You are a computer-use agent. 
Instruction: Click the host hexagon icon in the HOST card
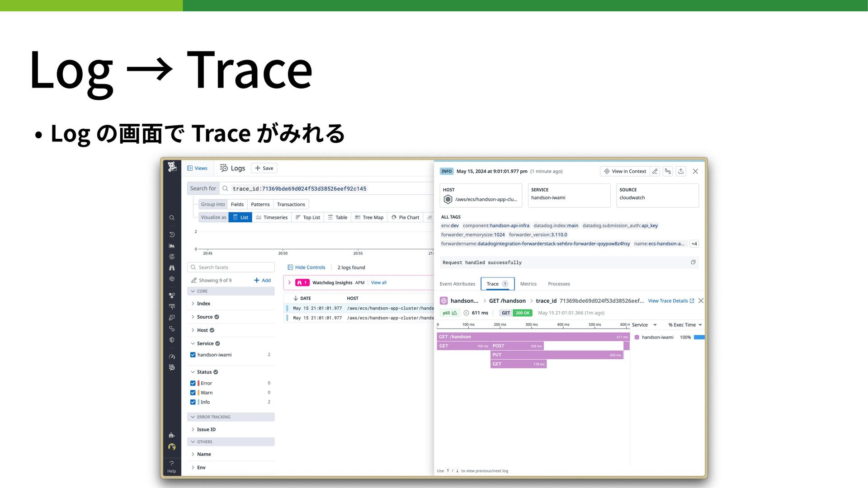448,199
